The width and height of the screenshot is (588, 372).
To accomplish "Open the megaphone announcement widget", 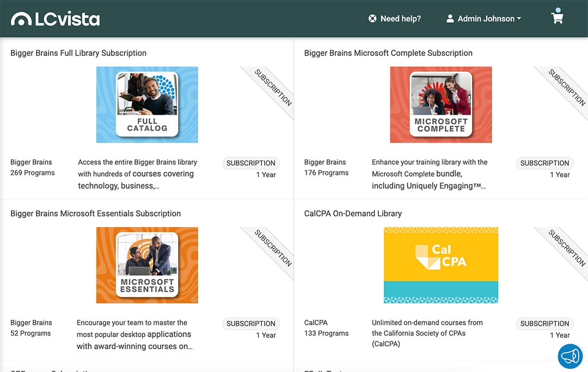I will tap(570, 356).
